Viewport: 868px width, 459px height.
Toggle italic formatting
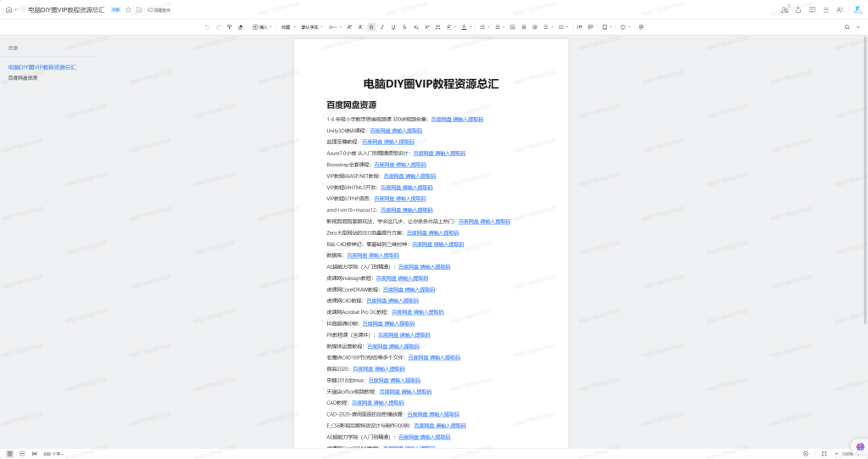click(x=382, y=26)
